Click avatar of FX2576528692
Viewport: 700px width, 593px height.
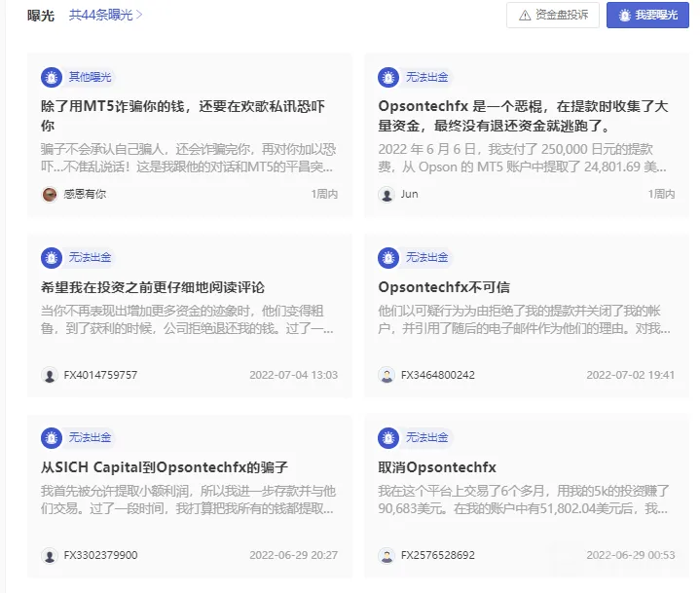[x=387, y=555]
